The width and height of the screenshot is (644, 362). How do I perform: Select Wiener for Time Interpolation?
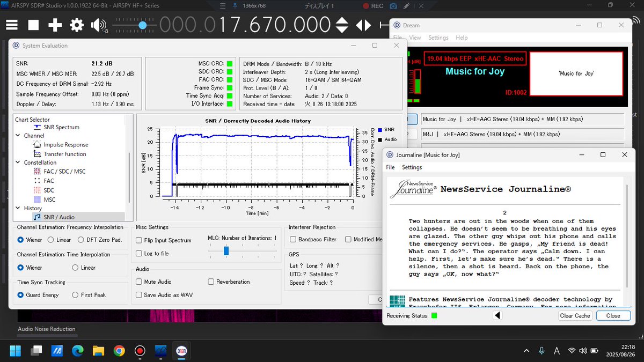click(30, 268)
